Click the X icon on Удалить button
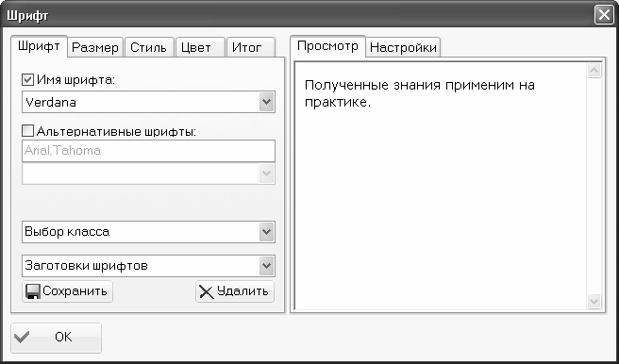The width and height of the screenshot is (619, 364). (x=207, y=292)
